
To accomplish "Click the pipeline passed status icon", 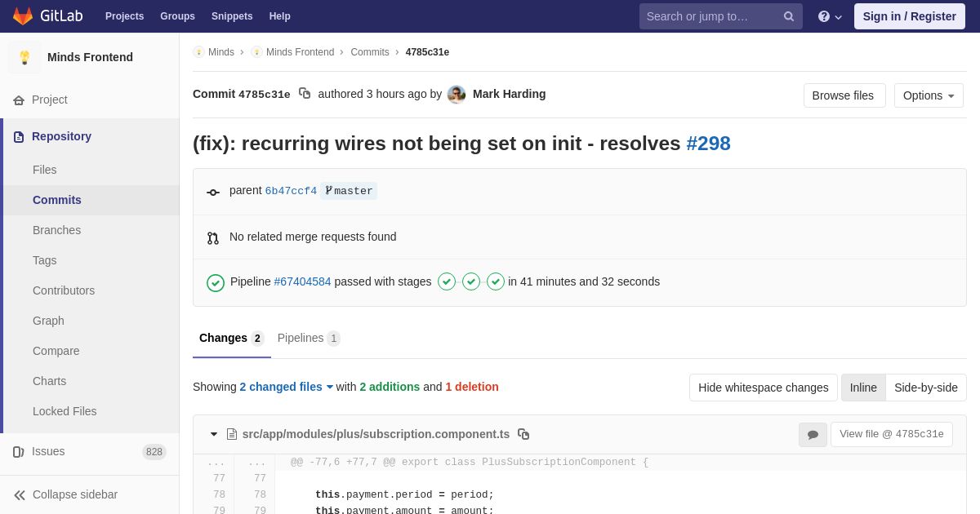I will 216,283.
